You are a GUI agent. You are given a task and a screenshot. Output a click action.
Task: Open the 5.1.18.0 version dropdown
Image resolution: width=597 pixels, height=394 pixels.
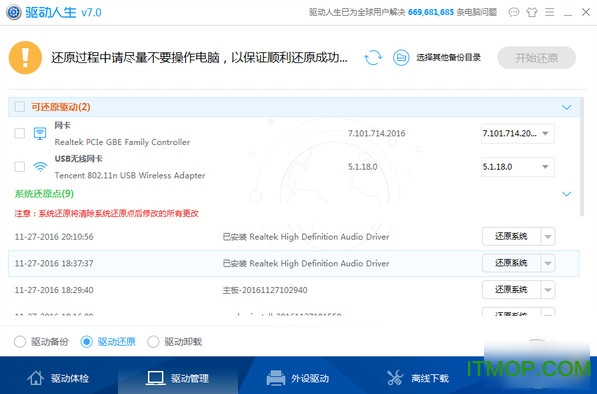(x=517, y=167)
